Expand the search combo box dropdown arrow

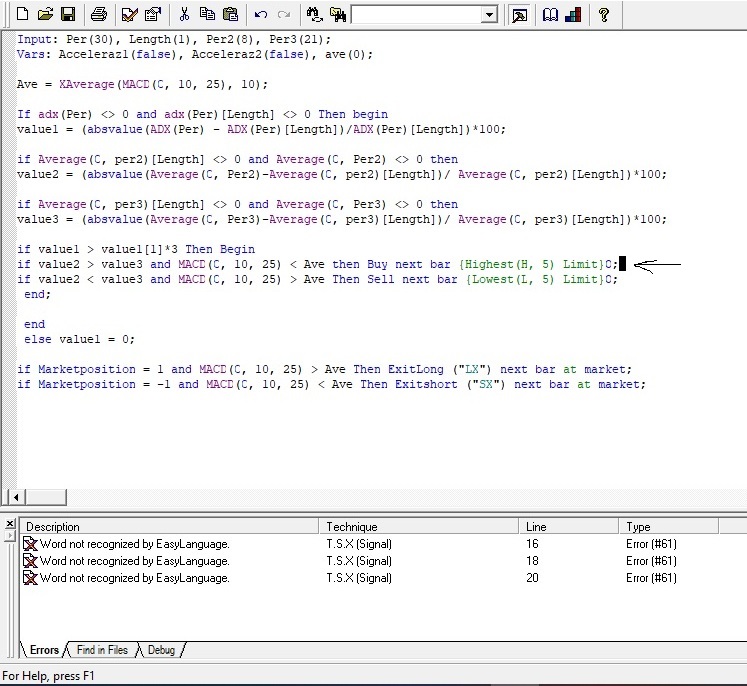pos(488,15)
